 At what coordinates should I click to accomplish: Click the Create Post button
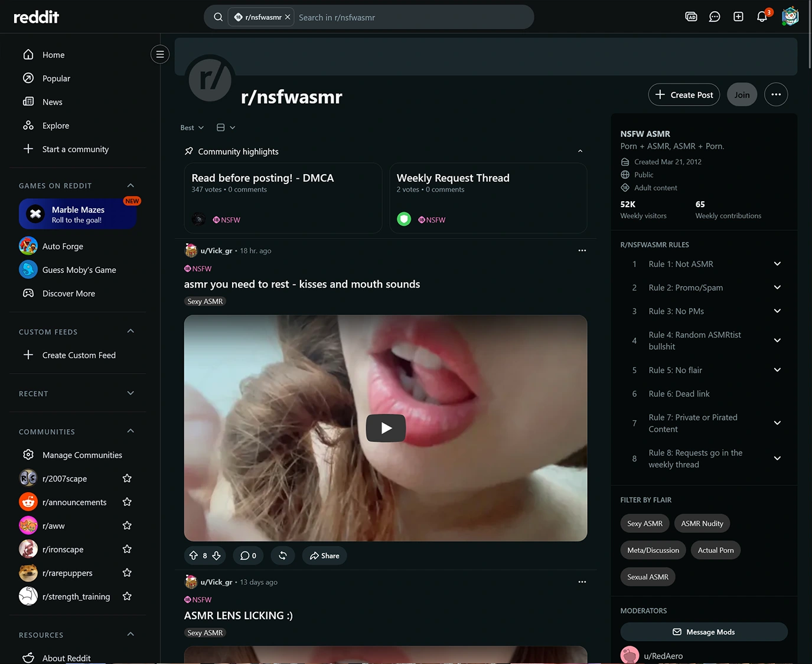(684, 94)
